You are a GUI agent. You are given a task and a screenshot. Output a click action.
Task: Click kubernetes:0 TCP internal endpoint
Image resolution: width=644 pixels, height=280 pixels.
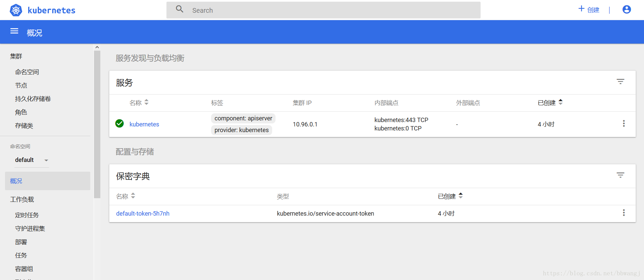398,128
